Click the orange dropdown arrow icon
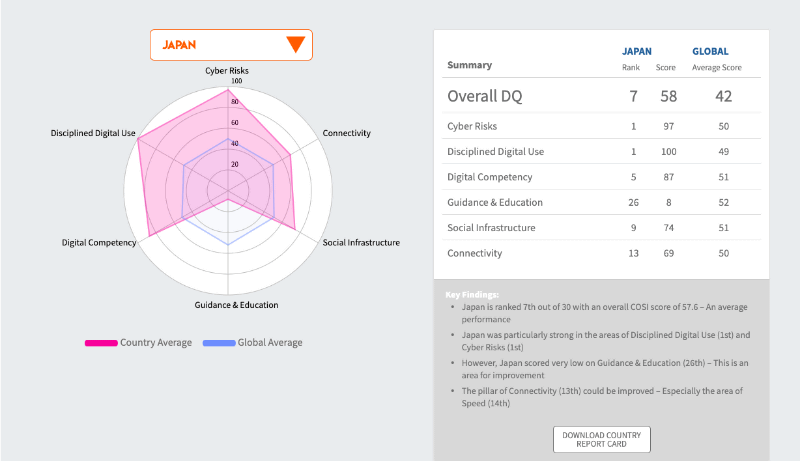800x461 pixels. pyautogui.click(x=295, y=45)
